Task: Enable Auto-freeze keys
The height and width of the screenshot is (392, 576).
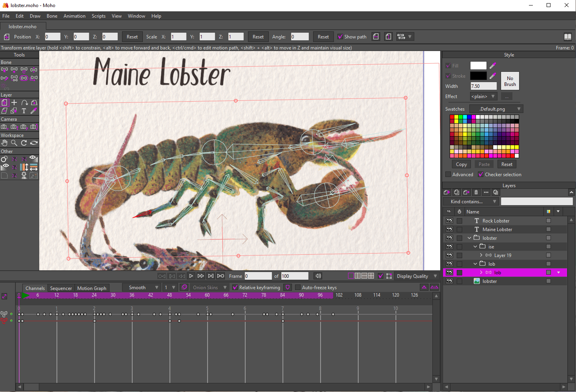Action: click(x=298, y=288)
